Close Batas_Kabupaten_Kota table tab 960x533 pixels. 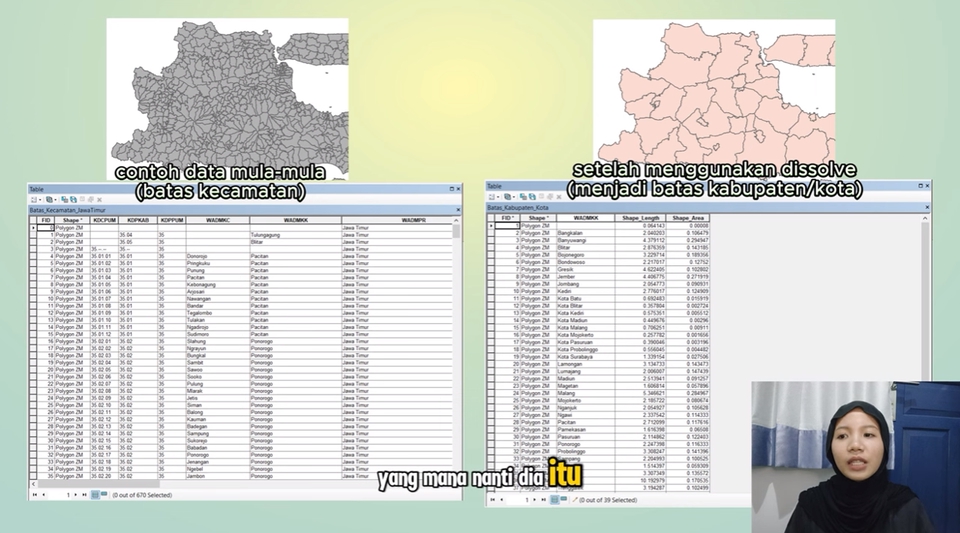tap(926, 207)
